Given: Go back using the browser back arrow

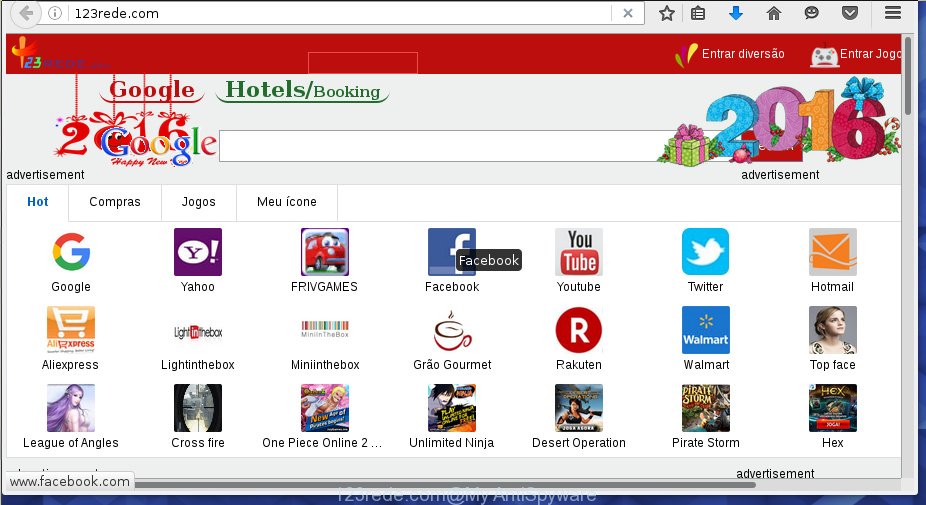Looking at the screenshot, I should click(25, 13).
